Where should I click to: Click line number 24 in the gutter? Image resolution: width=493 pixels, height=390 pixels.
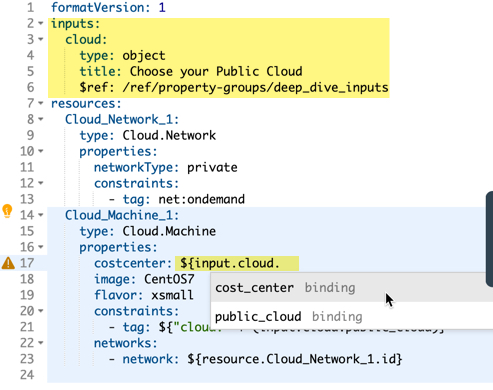(x=27, y=375)
